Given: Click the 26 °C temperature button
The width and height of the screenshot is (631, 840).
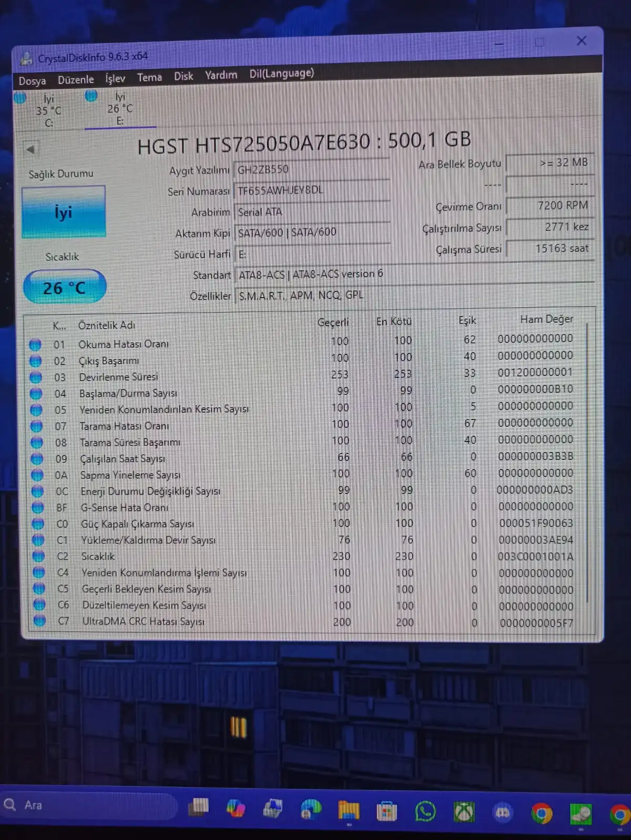Looking at the screenshot, I should click(x=64, y=287).
